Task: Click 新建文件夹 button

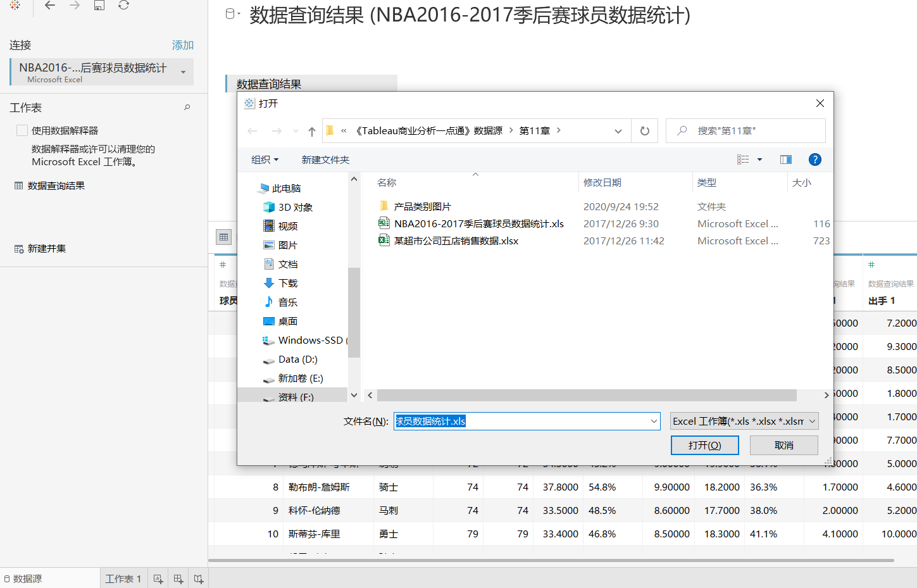Action: tap(325, 160)
